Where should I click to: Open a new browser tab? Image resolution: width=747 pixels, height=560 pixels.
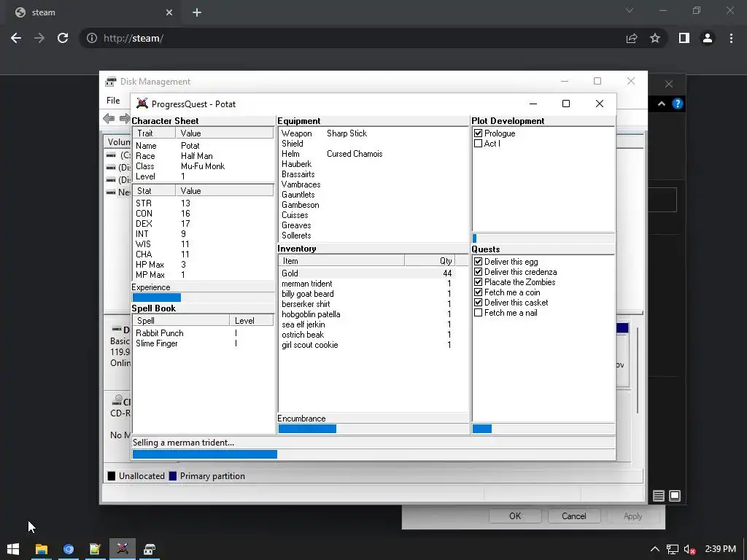pos(197,12)
